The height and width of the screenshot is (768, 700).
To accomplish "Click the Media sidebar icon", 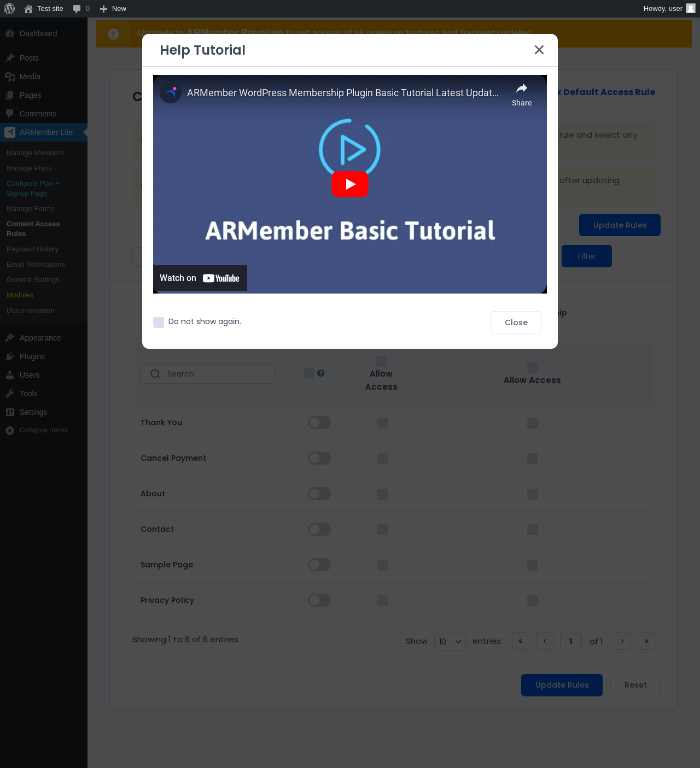I will point(10,77).
